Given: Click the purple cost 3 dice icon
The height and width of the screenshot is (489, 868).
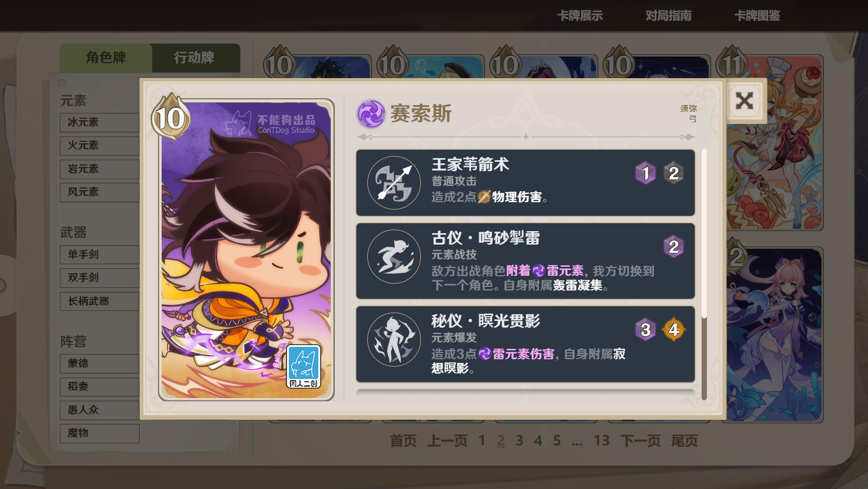Looking at the screenshot, I should [645, 330].
